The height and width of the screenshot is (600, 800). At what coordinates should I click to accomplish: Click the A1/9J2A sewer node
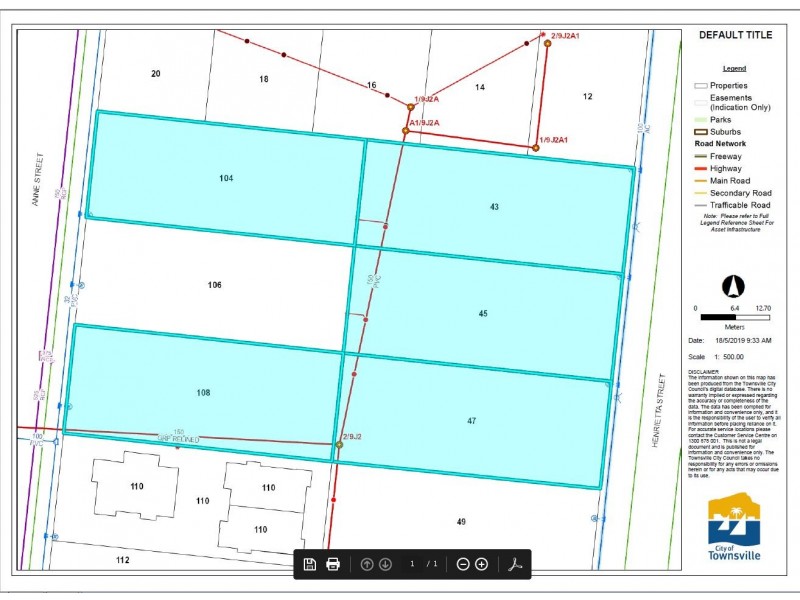click(405, 131)
